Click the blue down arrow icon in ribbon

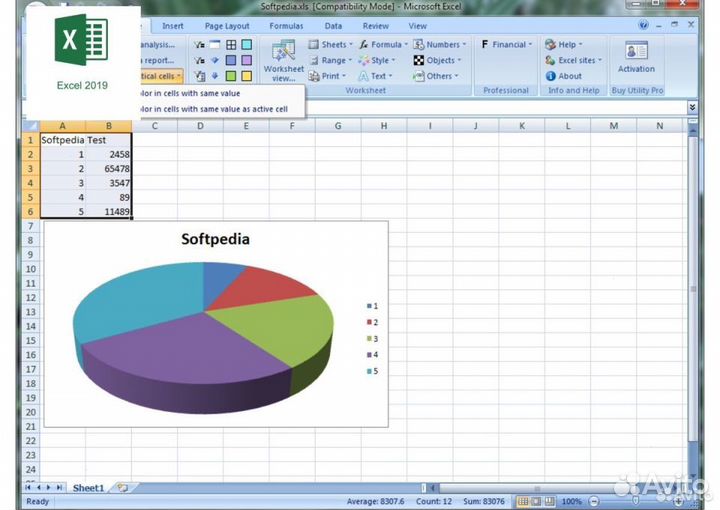[x=214, y=76]
